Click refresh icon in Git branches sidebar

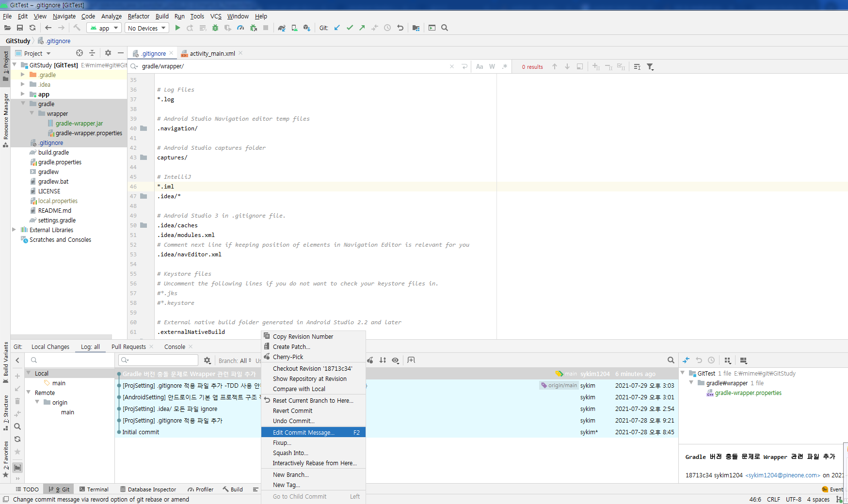[17, 439]
